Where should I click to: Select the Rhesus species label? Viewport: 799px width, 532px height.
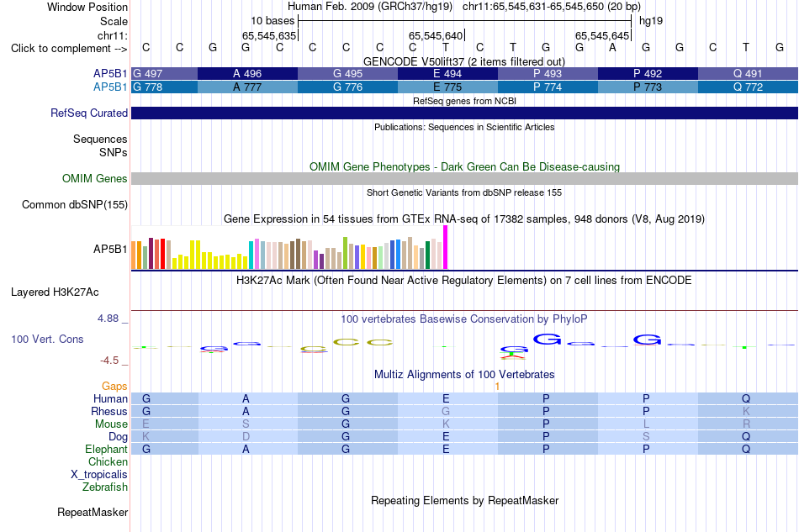point(109,411)
